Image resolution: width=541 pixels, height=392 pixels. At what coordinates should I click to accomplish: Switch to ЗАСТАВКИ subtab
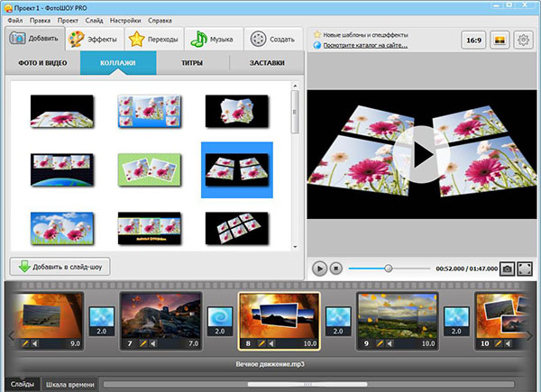(x=267, y=63)
